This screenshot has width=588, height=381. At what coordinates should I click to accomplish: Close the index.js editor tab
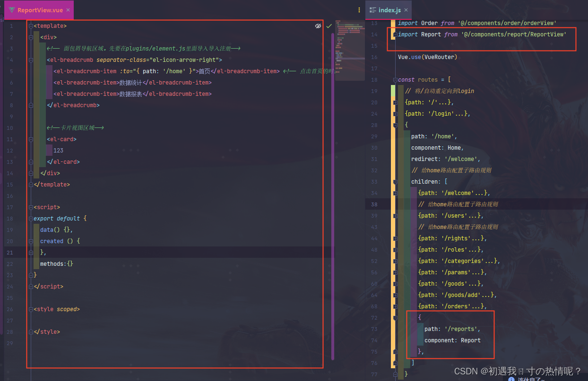(x=406, y=10)
